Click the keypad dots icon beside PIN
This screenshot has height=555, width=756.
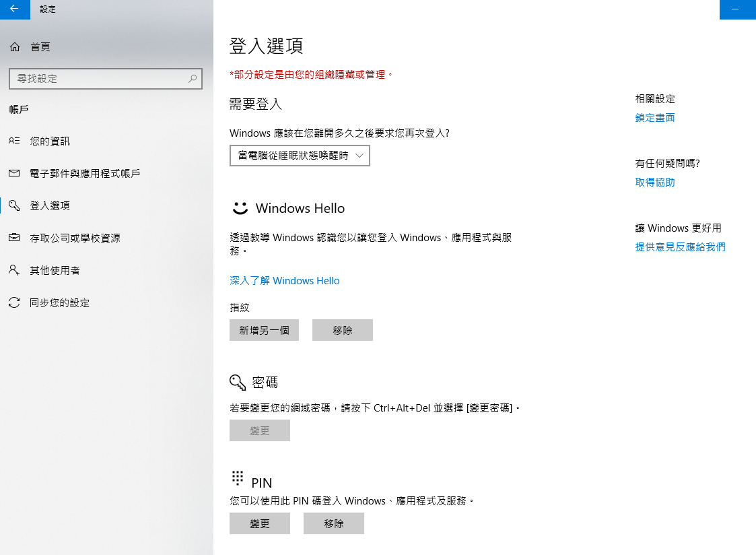[x=238, y=478]
